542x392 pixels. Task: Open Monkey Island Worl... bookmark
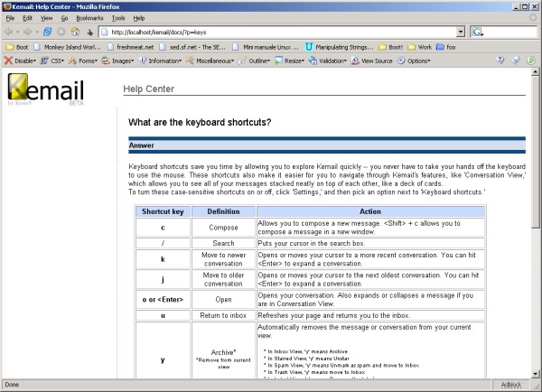pos(68,47)
